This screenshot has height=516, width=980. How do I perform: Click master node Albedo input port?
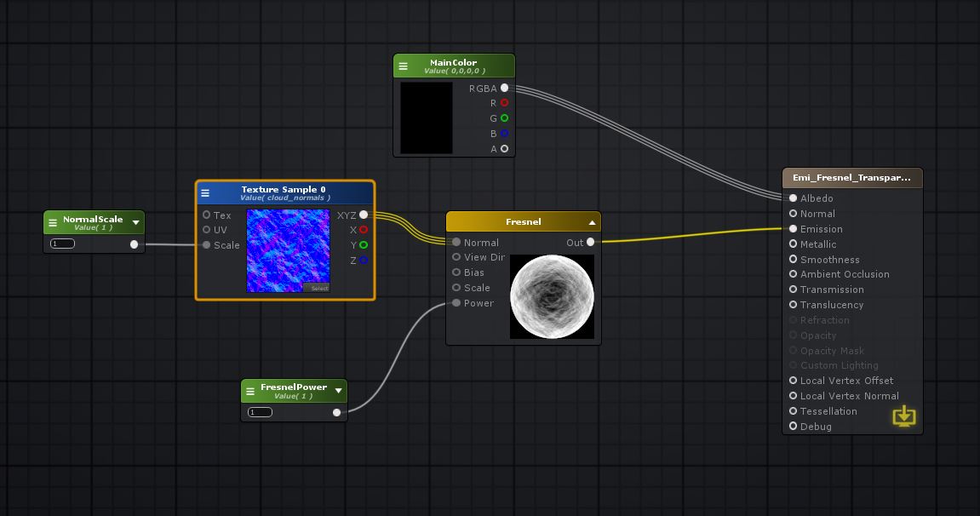tap(793, 198)
